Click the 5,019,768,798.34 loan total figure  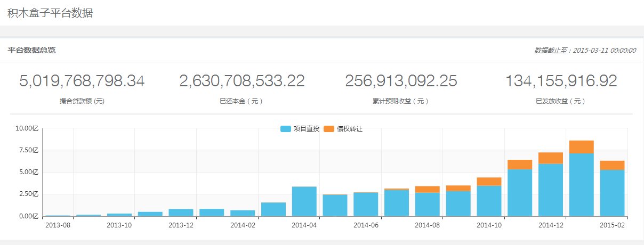tap(82, 81)
